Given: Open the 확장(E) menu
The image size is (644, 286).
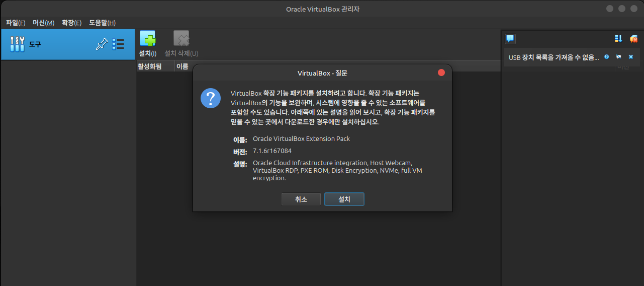Looking at the screenshot, I should click(71, 23).
